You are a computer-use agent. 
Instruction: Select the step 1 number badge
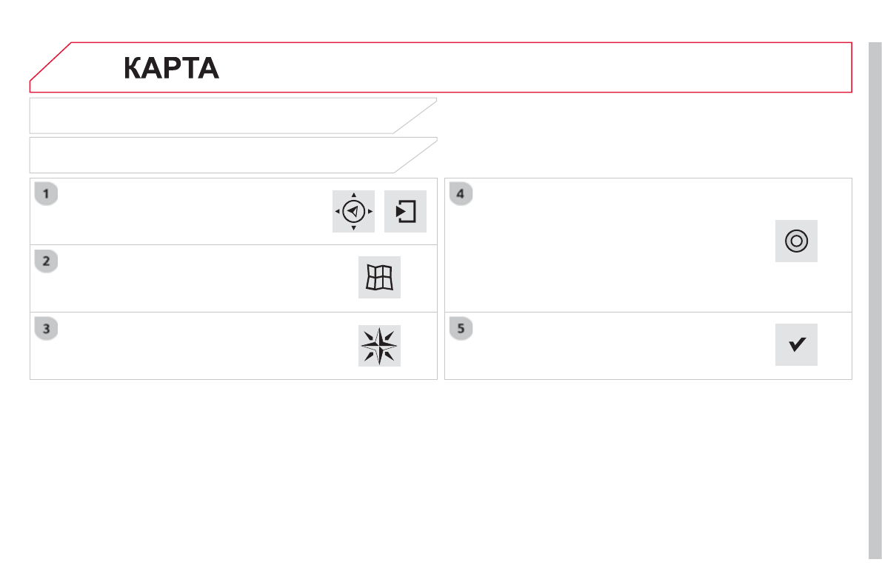click(46, 195)
